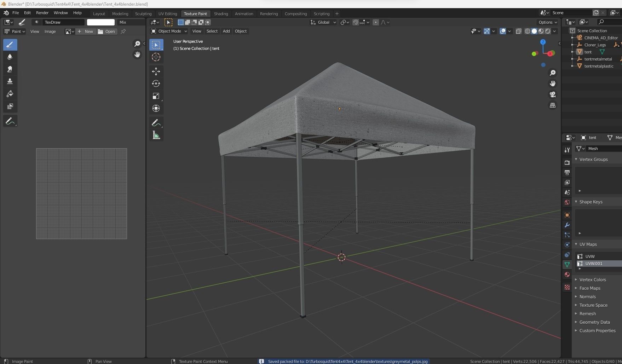
Task: Select the Draw brush tool
Action: click(10, 45)
